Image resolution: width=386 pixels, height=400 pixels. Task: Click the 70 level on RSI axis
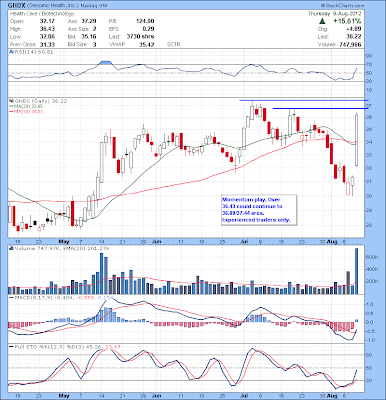pos(370,64)
